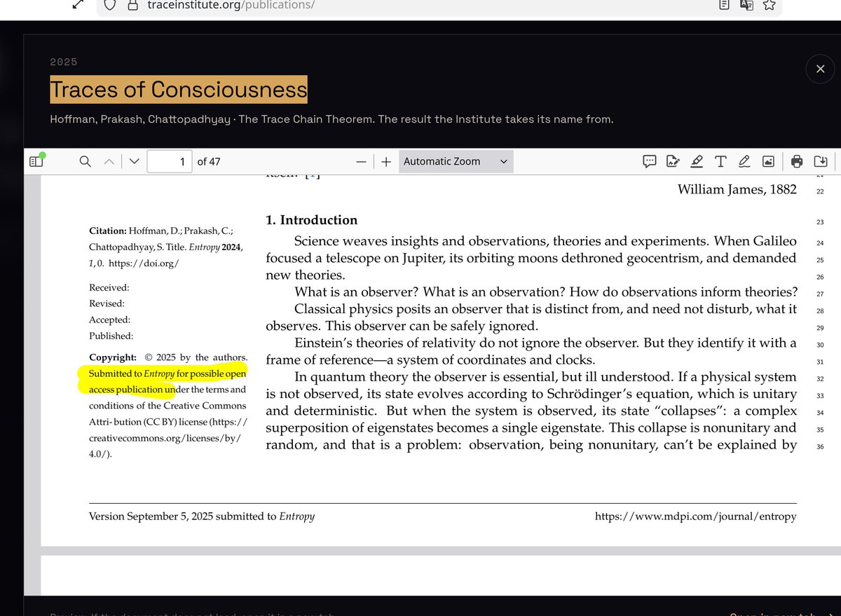Click the William James, 1882 attribution

737,189
